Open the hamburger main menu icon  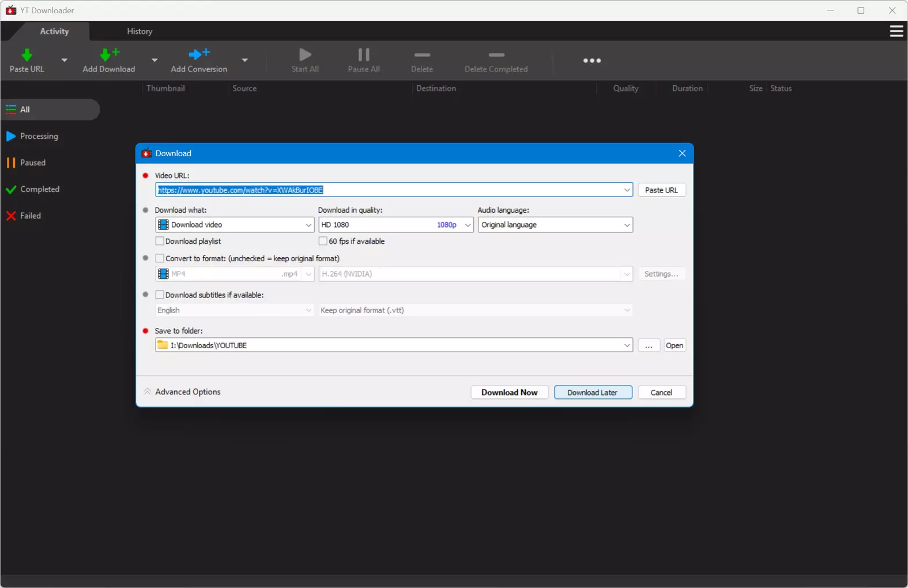coord(896,31)
